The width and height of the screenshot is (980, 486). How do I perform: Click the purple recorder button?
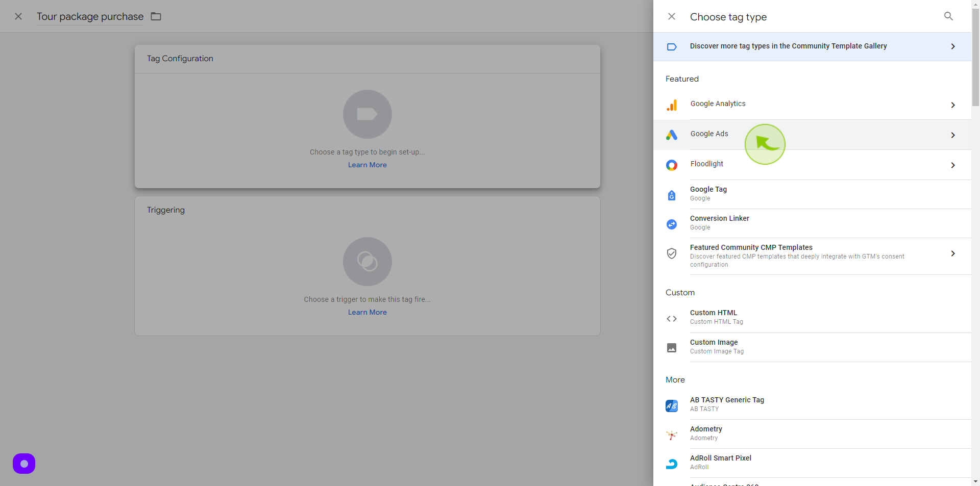point(24,464)
